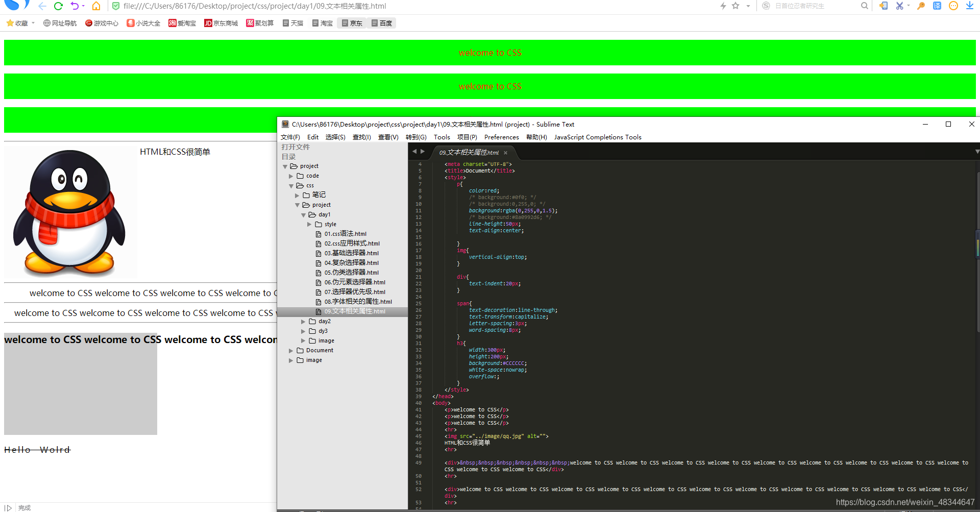Click the next-tab right arrow in Sublime
980x512 pixels.
(x=423, y=151)
